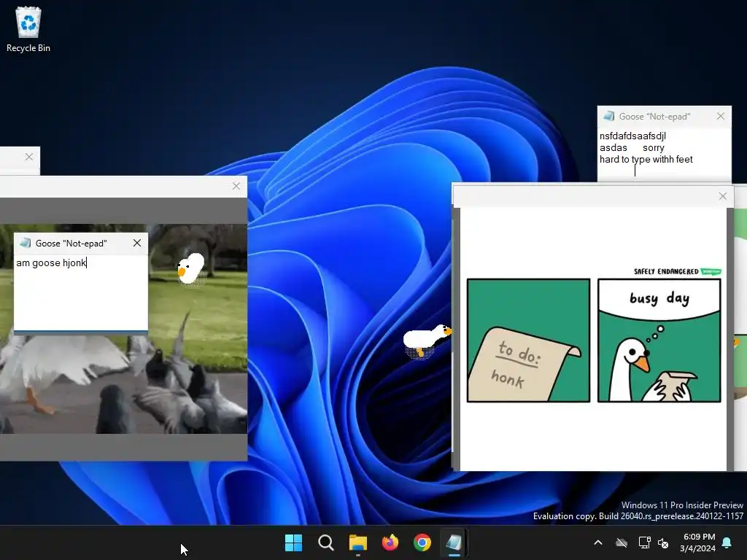Click the notepad icon in the top-right Not-epad title

point(609,116)
